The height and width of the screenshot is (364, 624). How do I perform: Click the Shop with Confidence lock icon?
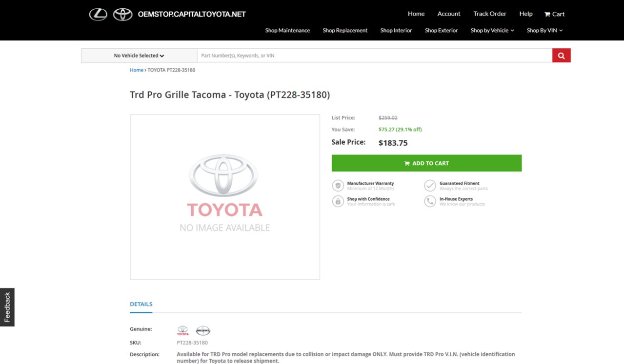[x=338, y=201]
